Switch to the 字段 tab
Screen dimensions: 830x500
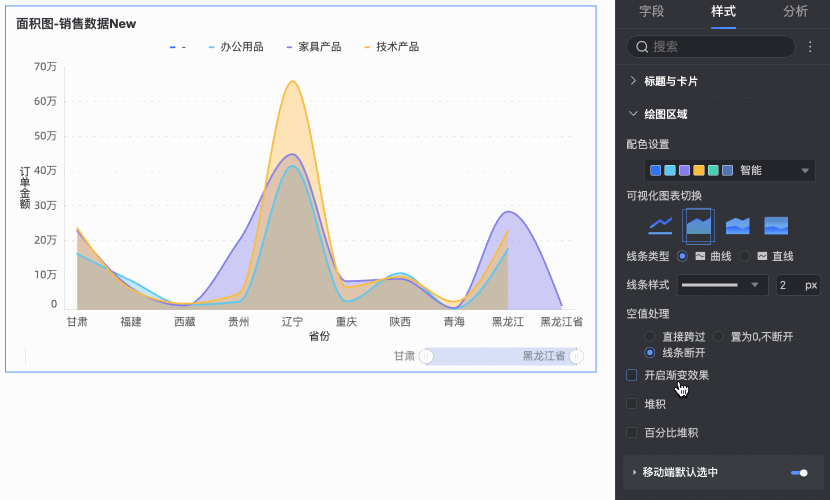[x=652, y=11]
